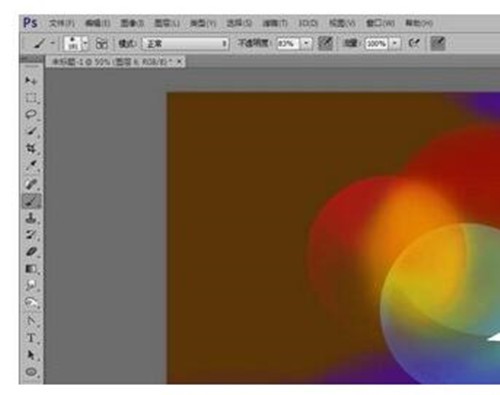This screenshot has height=395, width=500.
Task: Open the 滤镜(T) menu
Action: (x=275, y=23)
